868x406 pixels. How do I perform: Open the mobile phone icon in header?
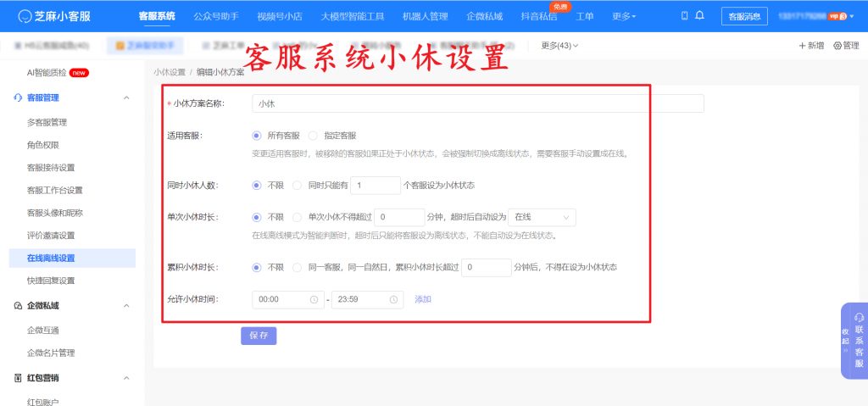tap(685, 15)
